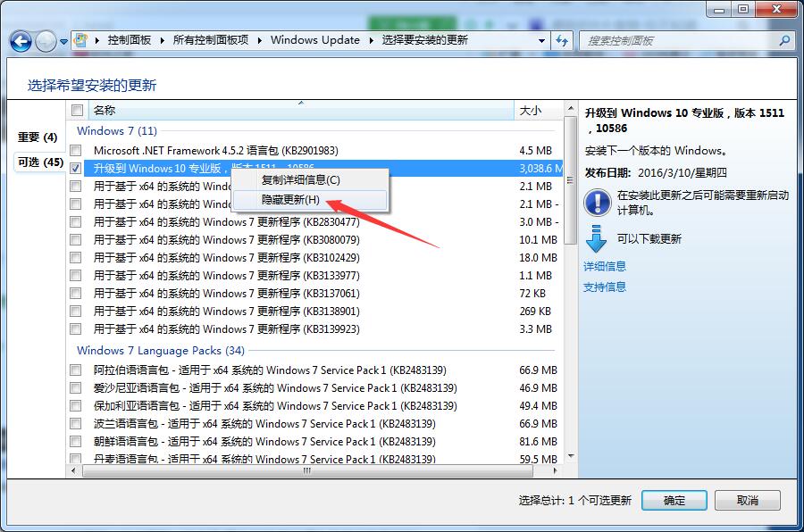
Task: Click horizontal scrollbar right arrow
Action: tap(556, 470)
